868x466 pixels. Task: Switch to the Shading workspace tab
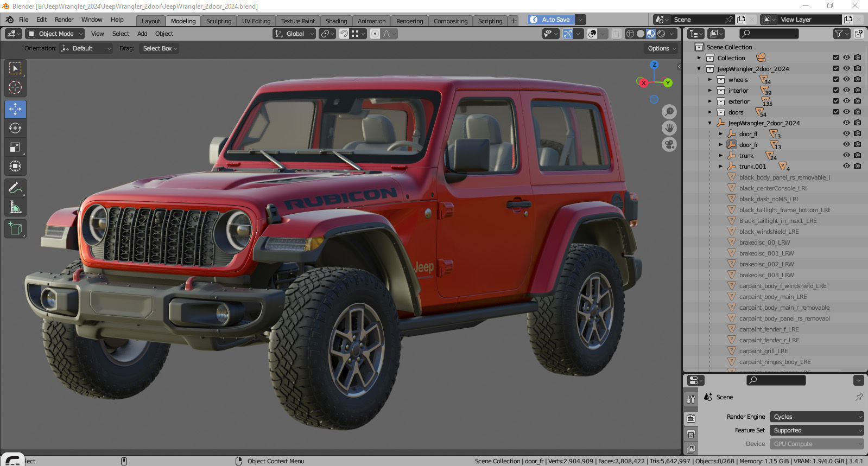[336, 21]
